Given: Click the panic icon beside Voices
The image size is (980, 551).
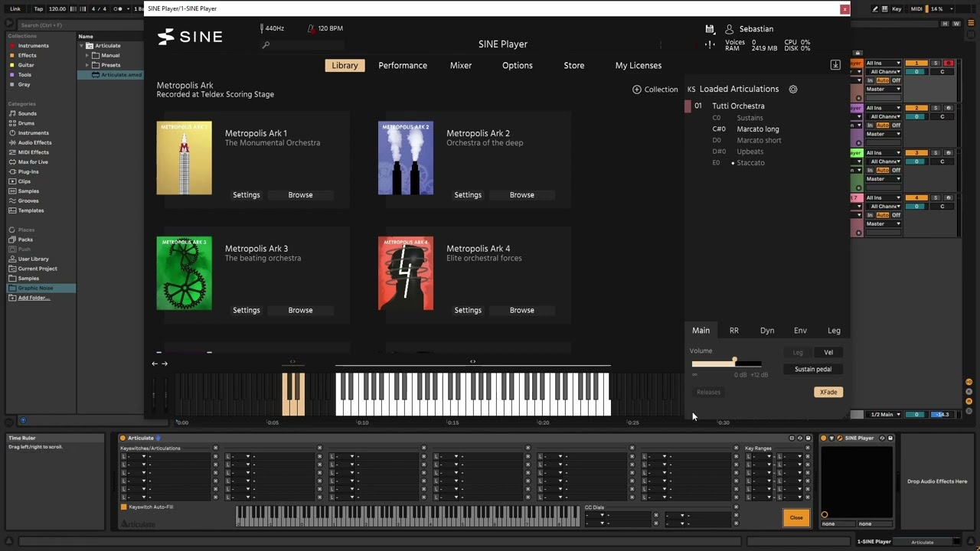Looking at the screenshot, I should 710,44.
